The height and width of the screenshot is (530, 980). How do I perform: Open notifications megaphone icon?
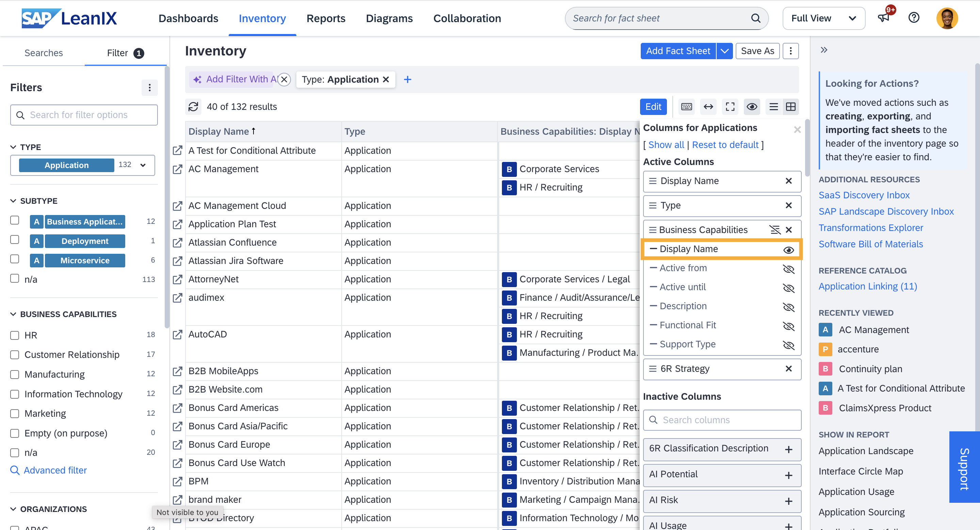pyautogui.click(x=883, y=18)
